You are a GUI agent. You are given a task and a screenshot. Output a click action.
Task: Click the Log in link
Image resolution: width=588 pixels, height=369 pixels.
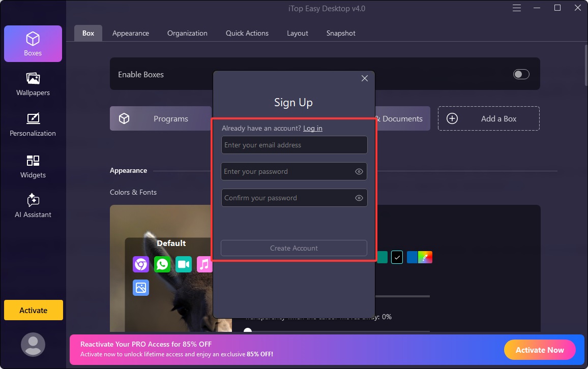coord(312,128)
